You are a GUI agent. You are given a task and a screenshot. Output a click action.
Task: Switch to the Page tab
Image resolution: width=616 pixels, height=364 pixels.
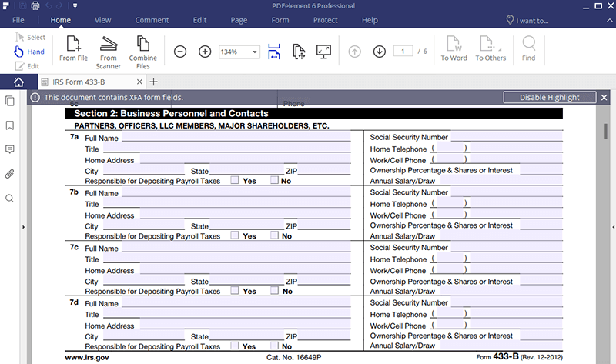239,20
